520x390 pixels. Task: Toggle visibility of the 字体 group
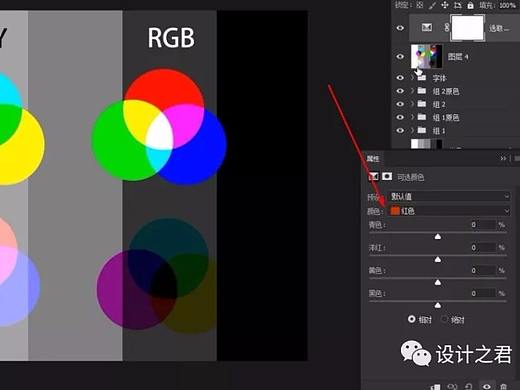400,78
